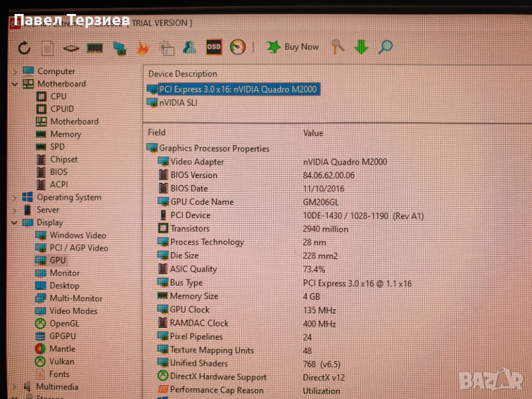Click the green down-arrow update icon
This screenshot has height=399, width=532.
click(361, 47)
